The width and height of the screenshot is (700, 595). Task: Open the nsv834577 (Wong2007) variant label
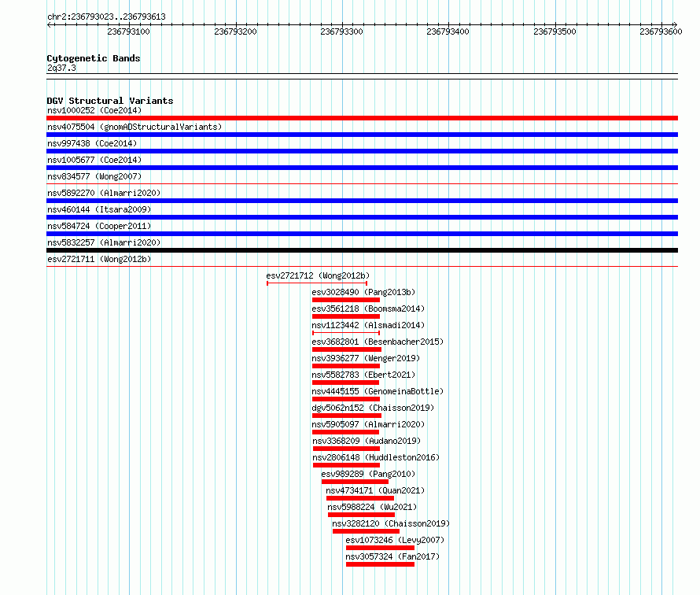pos(94,176)
